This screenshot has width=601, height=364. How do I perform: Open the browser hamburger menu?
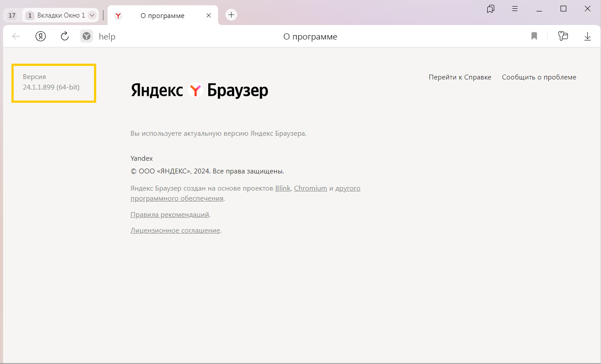click(515, 9)
